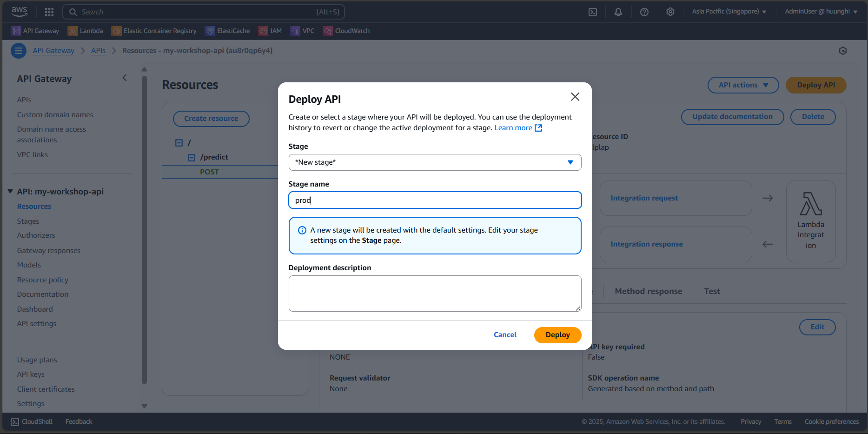Open ElastiCache favorite shortcut

pyautogui.click(x=227, y=31)
